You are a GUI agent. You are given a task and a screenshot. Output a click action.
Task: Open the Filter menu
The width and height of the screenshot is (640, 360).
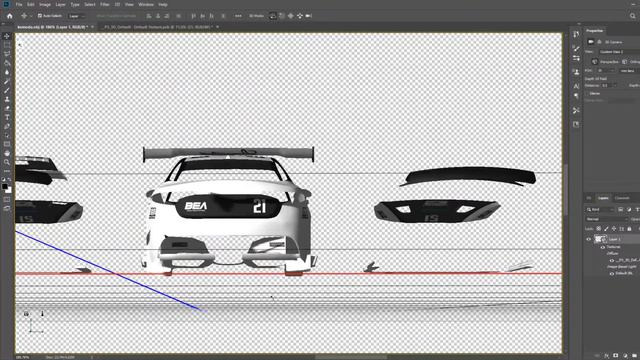105,4
